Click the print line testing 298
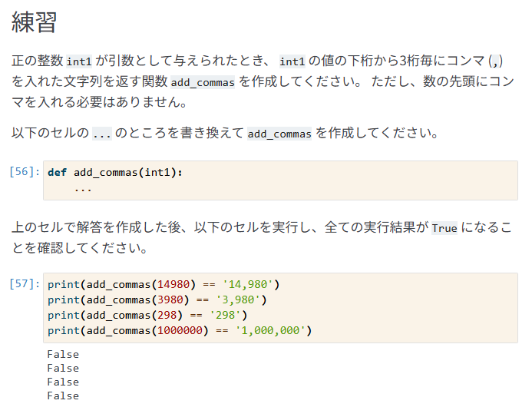532x417 pixels. (147, 315)
